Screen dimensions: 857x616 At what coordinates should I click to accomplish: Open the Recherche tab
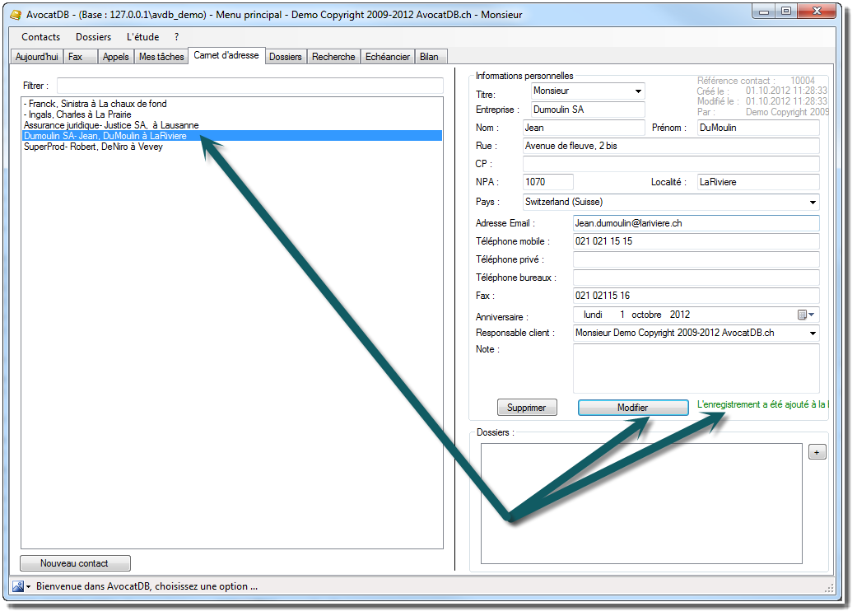click(x=333, y=57)
